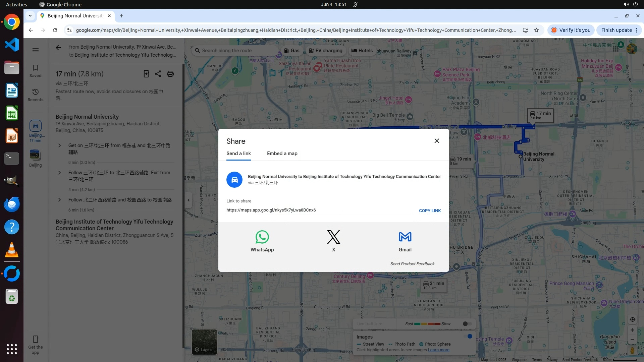Click the WhatsApp share icon
The height and width of the screenshot is (362, 644).
click(262, 237)
